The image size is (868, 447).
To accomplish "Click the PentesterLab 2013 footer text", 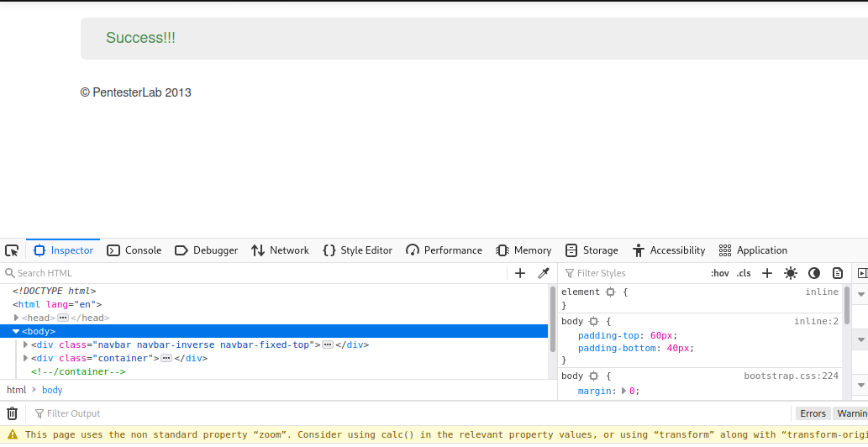I will pos(135,92).
